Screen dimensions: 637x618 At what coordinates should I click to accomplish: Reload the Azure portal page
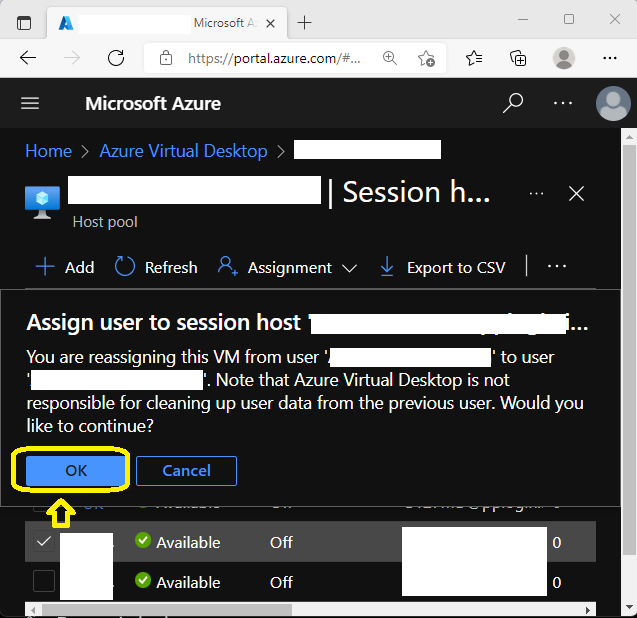click(x=116, y=58)
